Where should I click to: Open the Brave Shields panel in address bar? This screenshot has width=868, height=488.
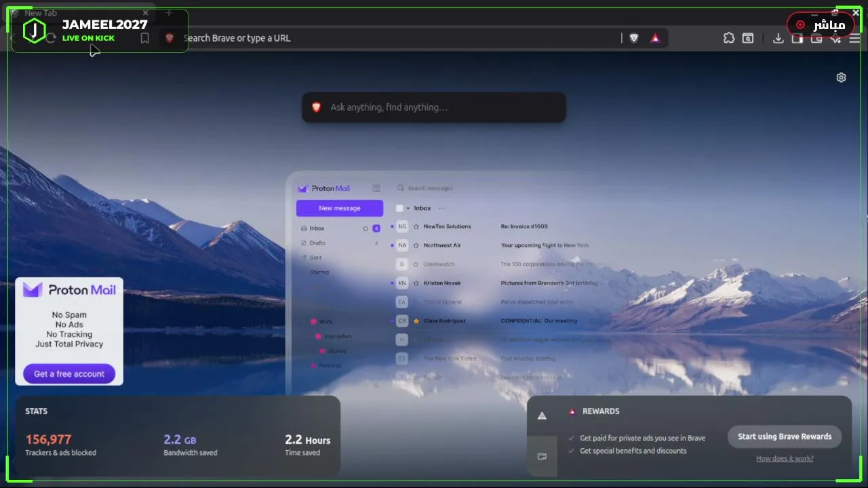[x=634, y=39]
